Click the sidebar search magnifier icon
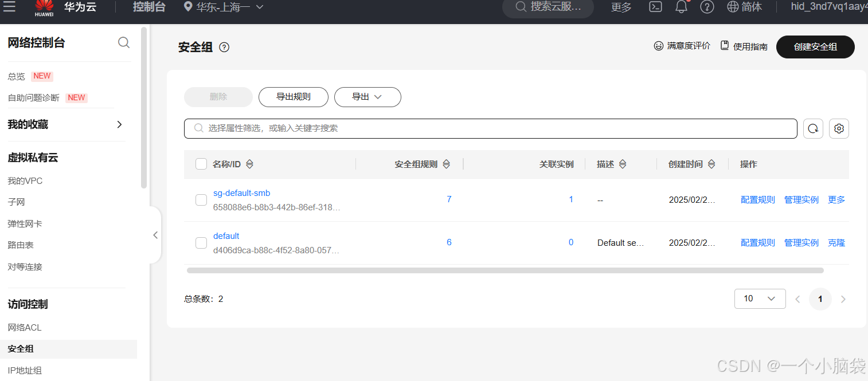The image size is (868, 381). point(124,42)
